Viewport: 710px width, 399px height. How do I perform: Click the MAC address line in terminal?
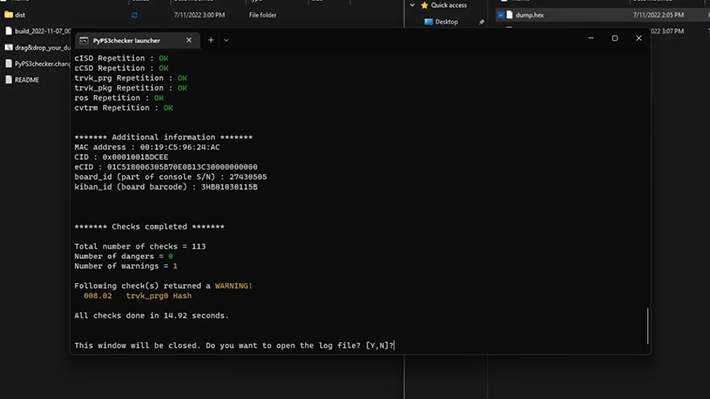pos(147,147)
